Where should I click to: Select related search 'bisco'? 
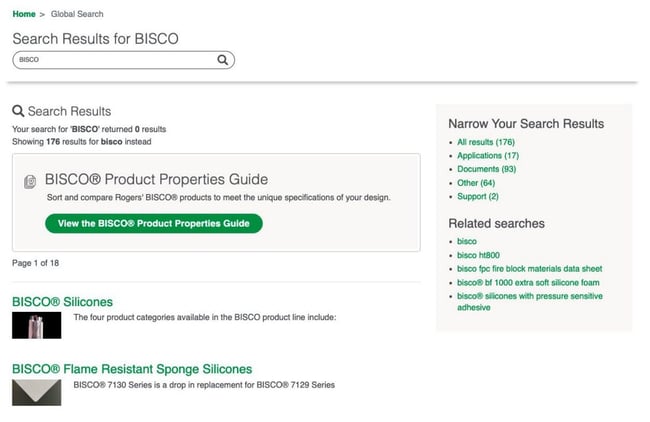(467, 241)
